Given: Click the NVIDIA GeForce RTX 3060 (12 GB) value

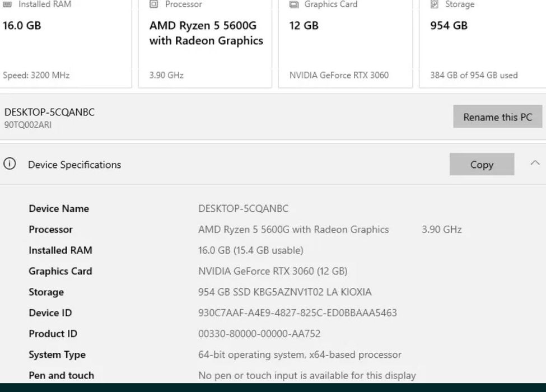Looking at the screenshot, I should pyautogui.click(x=273, y=271).
